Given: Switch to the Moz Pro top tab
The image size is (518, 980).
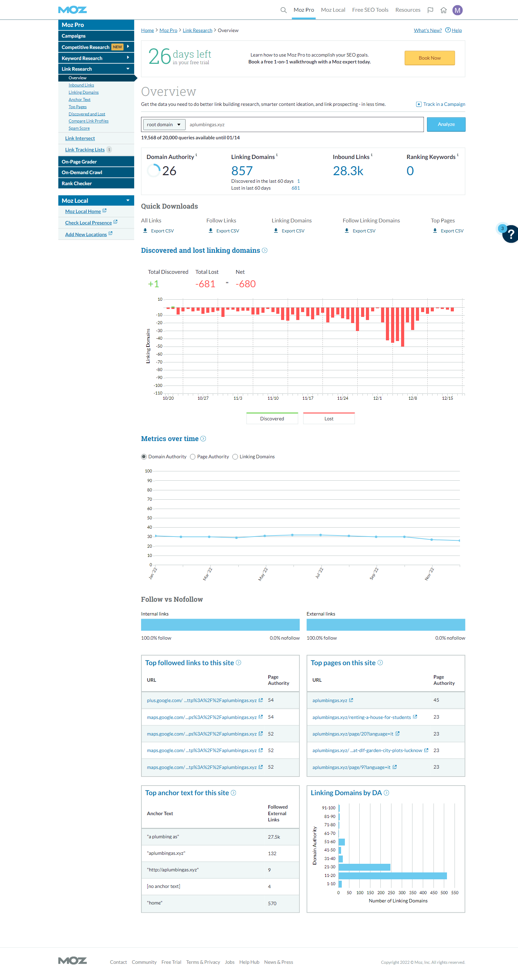Looking at the screenshot, I should click(304, 10).
